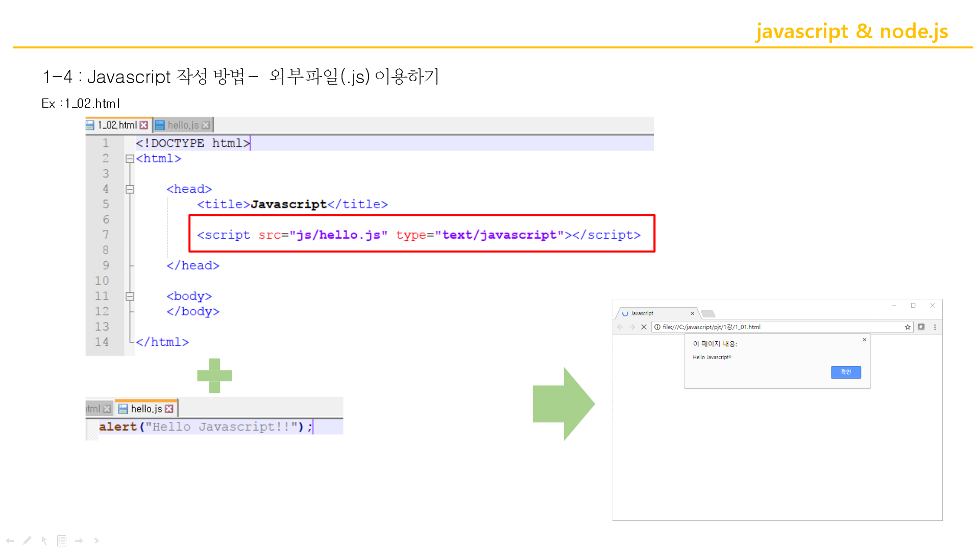Click the browser forward button

point(632,327)
